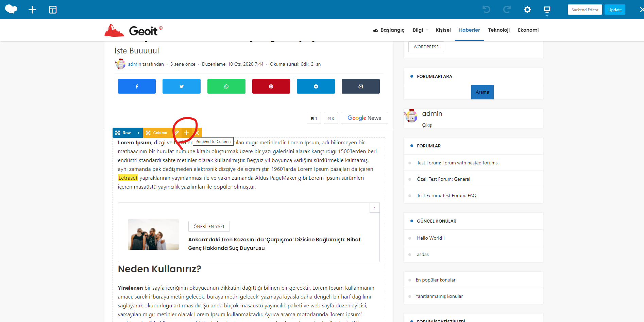Share post on WhatsApp
The image size is (644, 322).
[x=226, y=86]
